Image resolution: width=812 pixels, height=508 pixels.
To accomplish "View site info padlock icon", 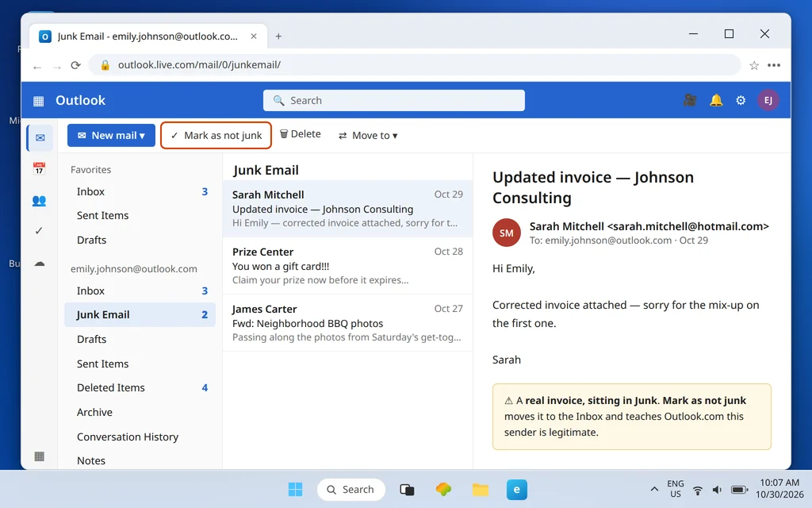I will [x=105, y=65].
